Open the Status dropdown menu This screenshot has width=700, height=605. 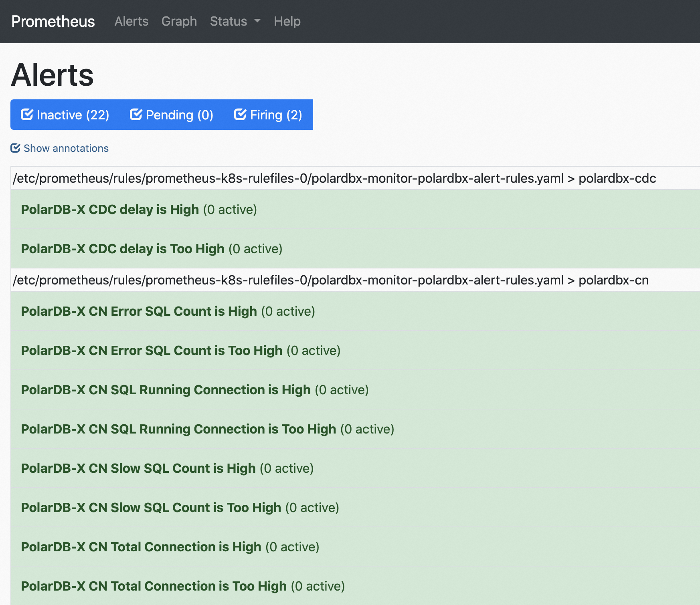point(235,21)
